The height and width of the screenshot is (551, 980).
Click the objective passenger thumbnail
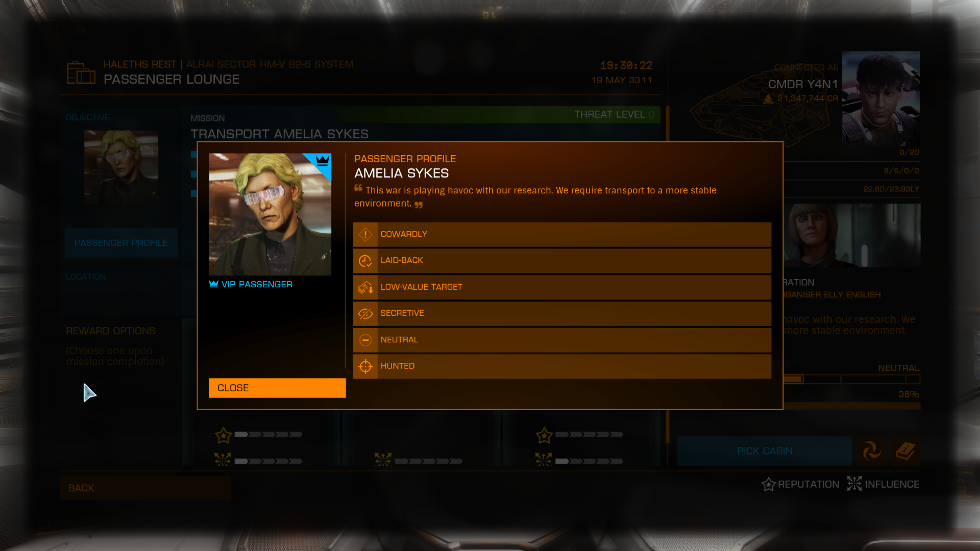click(x=121, y=167)
